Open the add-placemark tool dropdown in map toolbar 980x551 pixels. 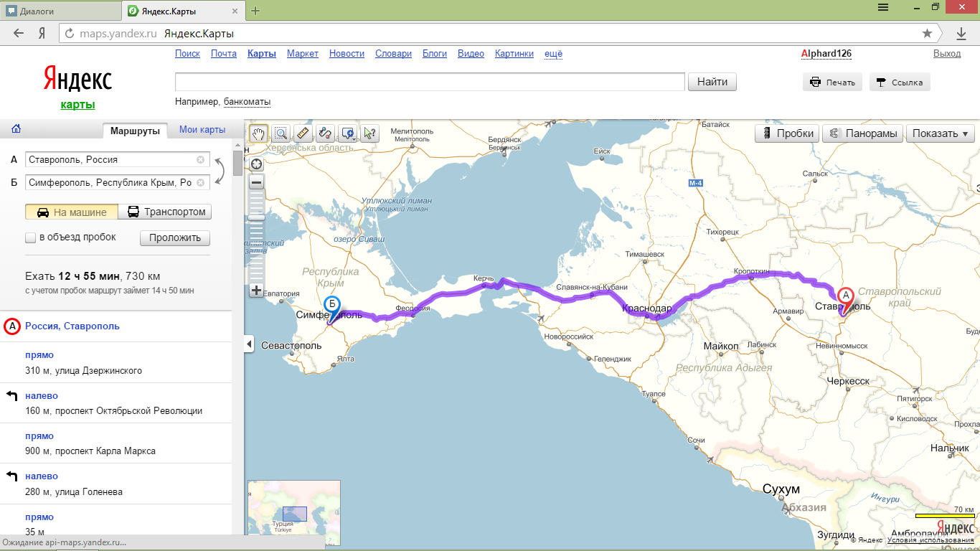(348, 133)
